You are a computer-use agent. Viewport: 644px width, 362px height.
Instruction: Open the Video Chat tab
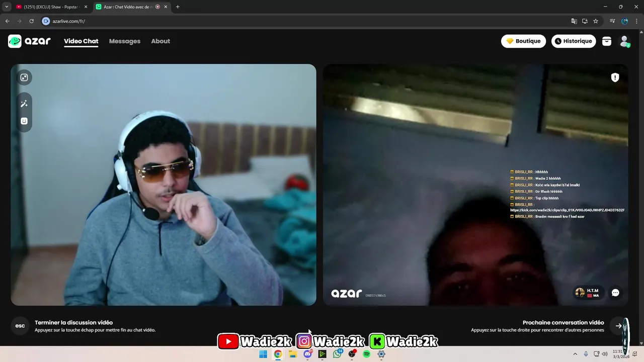pos(81,41)
